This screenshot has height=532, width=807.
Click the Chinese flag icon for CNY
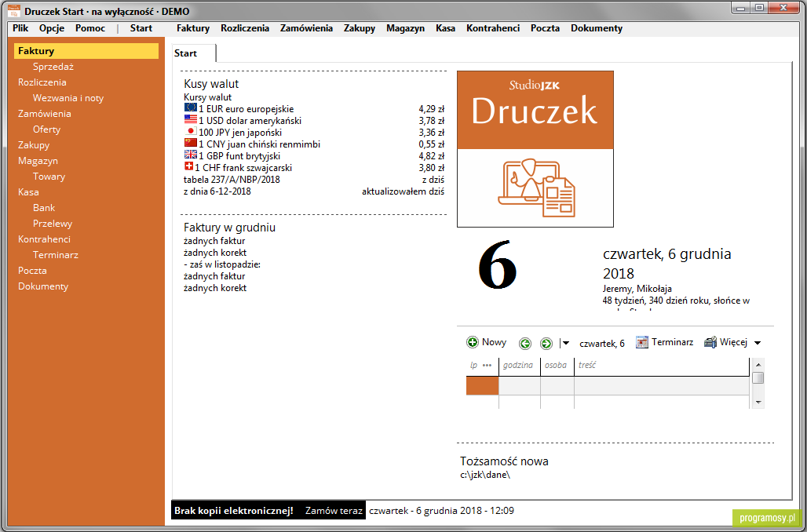191,143
